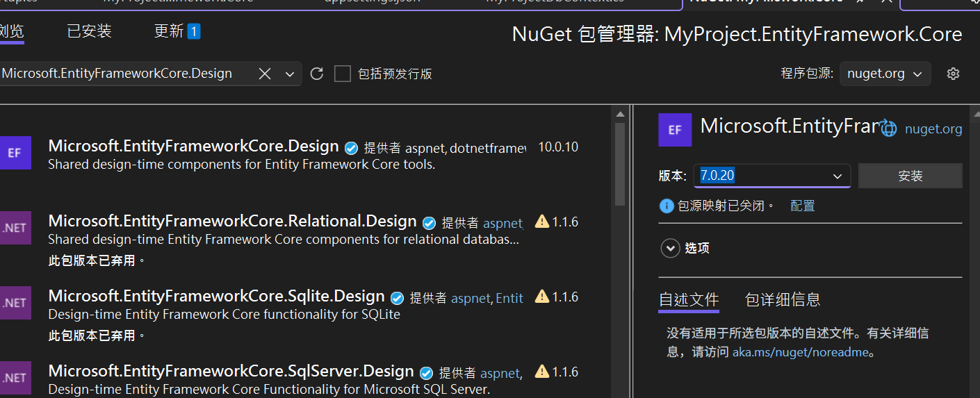The height and width of the screenshot is (398, 980).
Task: Click the 安装 button
Action: [x=910, y=176]
